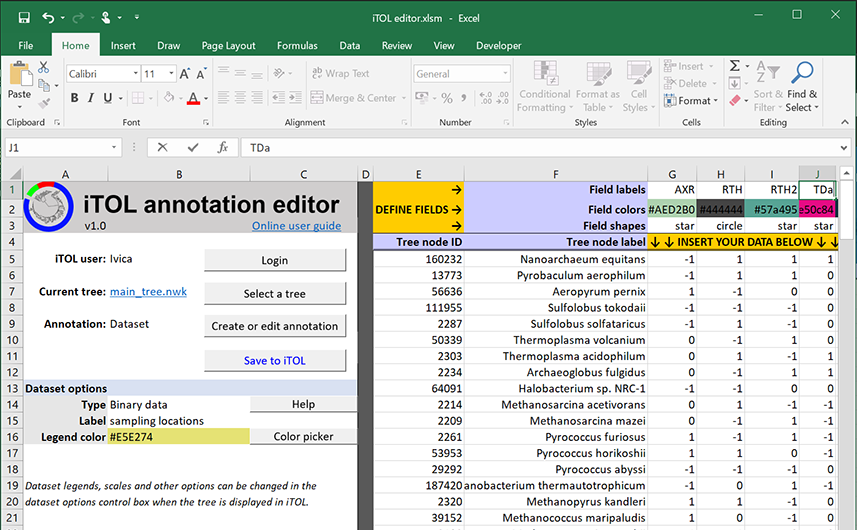Viewport: 857px width, 530px height.
Task: Click the Enter checkmark in formula bar
Action: click(x=192, y=147)
